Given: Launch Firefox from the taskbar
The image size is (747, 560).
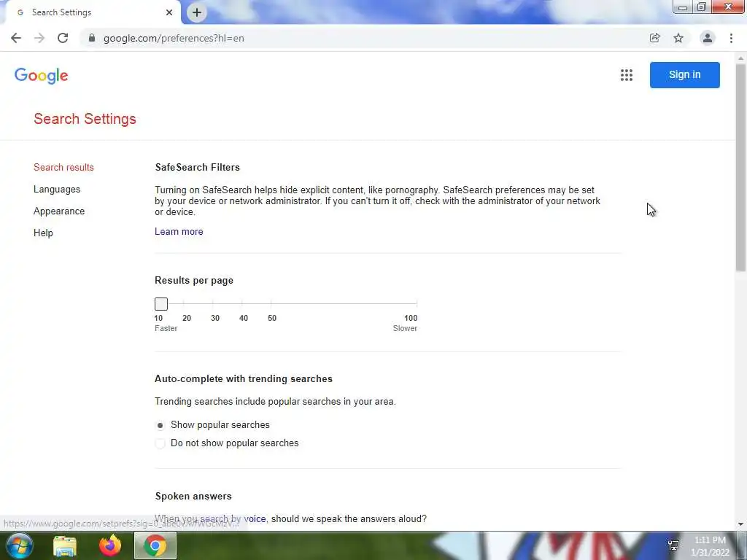Looking at the screenshot, I should click(x=110, y=545).
